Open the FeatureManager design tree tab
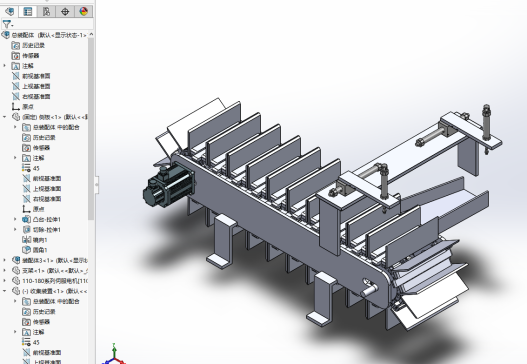The width and height of the screenshot is (527, 364). click(x=9, y=12)
